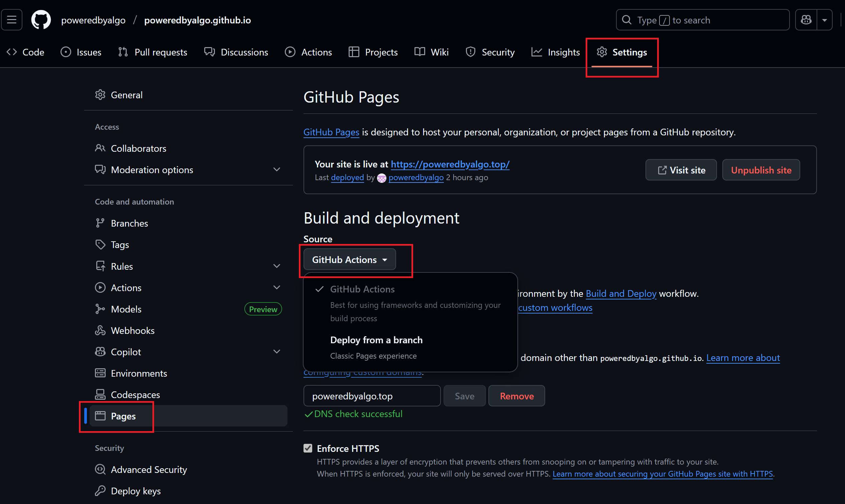
Task: Select Deploy from a branch option
Action: (376, 340)
